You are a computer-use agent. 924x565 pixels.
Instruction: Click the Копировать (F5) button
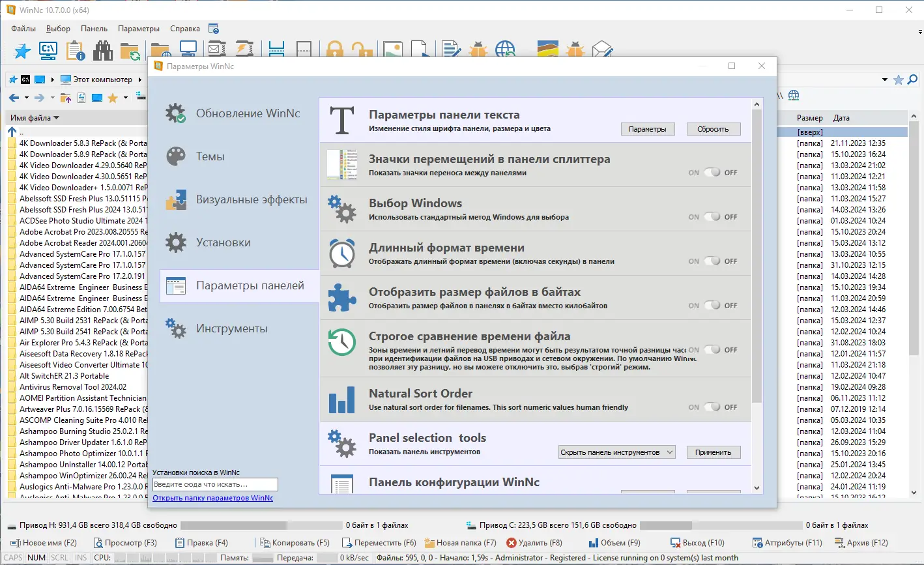[x=295, y=542]
